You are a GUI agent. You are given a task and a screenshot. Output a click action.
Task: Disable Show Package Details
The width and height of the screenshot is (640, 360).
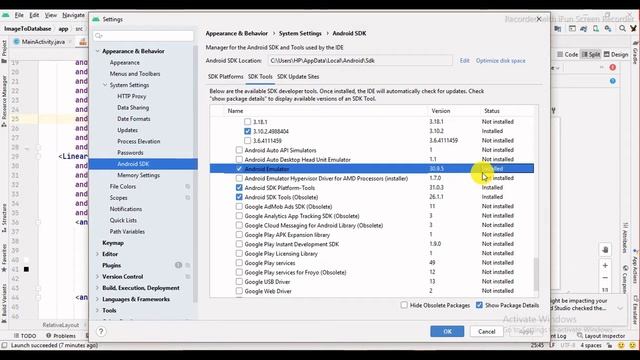coord(479,305)
